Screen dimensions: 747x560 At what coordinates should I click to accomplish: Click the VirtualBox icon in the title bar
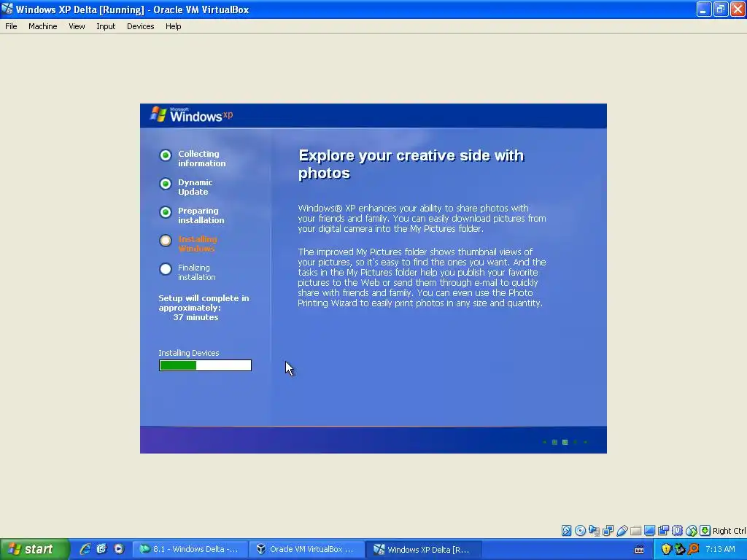(7, 9)
